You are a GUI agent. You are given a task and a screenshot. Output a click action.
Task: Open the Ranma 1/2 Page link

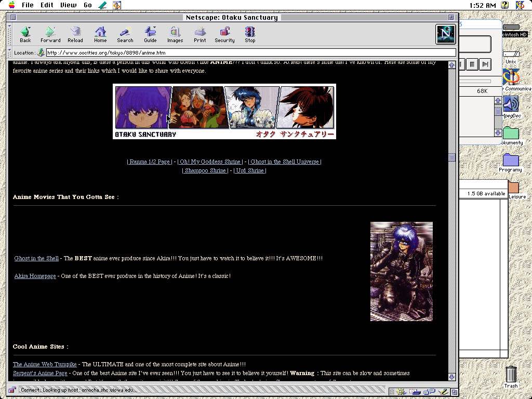tap(149, 162)
